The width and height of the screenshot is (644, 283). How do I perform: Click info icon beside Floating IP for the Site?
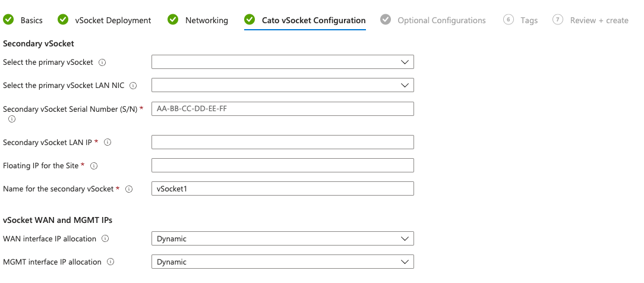point(94,166)
